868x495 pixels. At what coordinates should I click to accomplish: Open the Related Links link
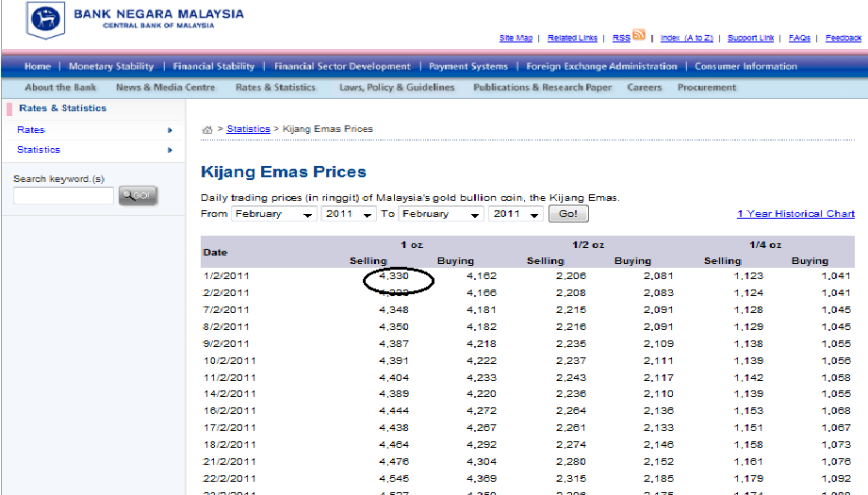click(x=572, y=38)
